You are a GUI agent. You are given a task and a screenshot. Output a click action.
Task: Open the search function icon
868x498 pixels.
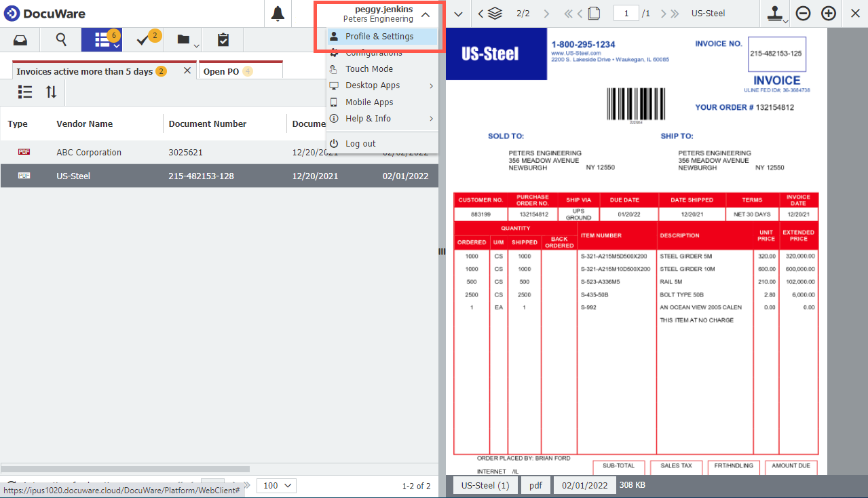[x=60, y=39]
